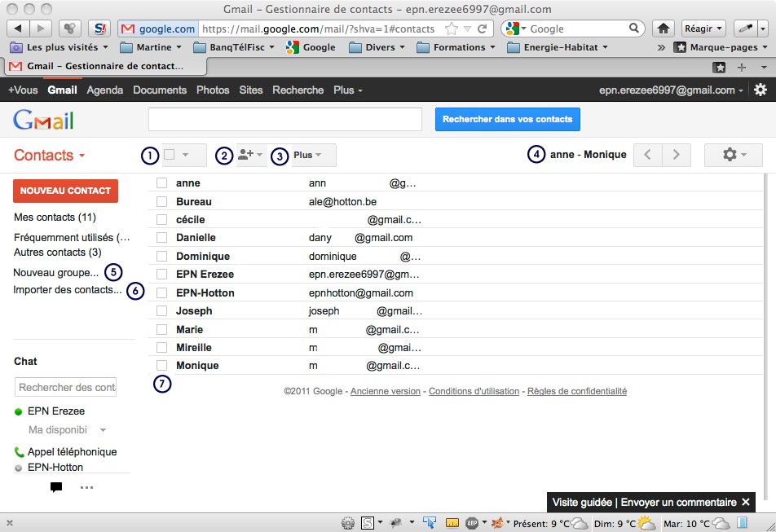Check the Joseph contact checkbox
Image resolution: width=776 pixels, height=532 pixels.
pos(161,311)
